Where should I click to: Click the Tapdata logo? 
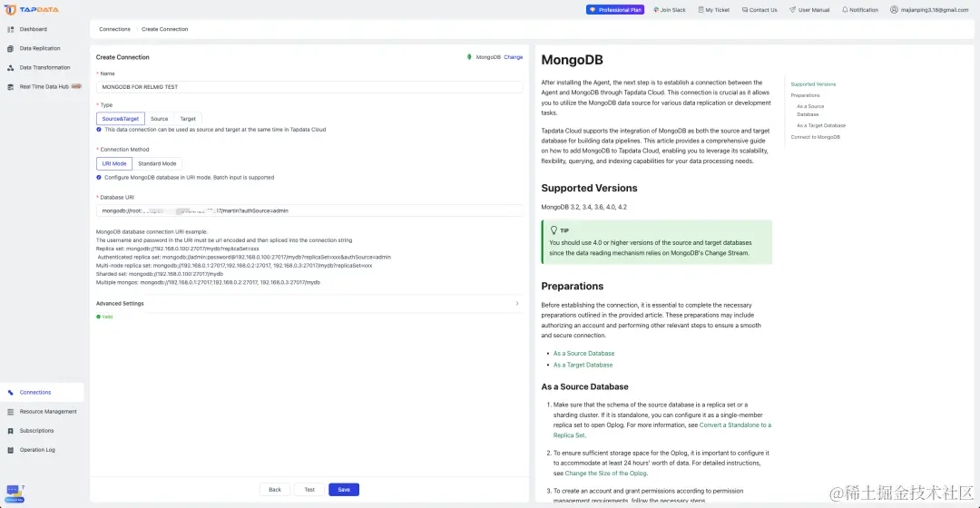[32, 9]
